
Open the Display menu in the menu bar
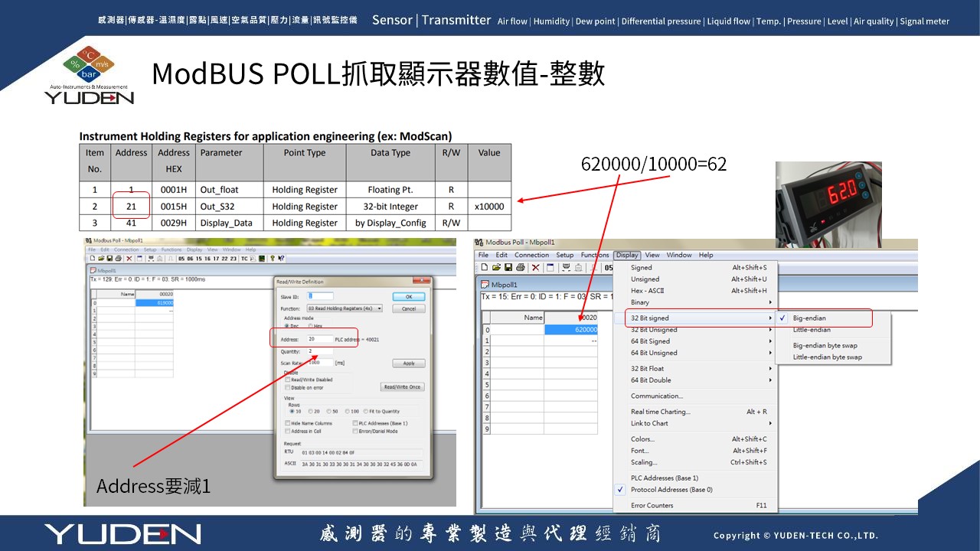[x=626, y=255]
